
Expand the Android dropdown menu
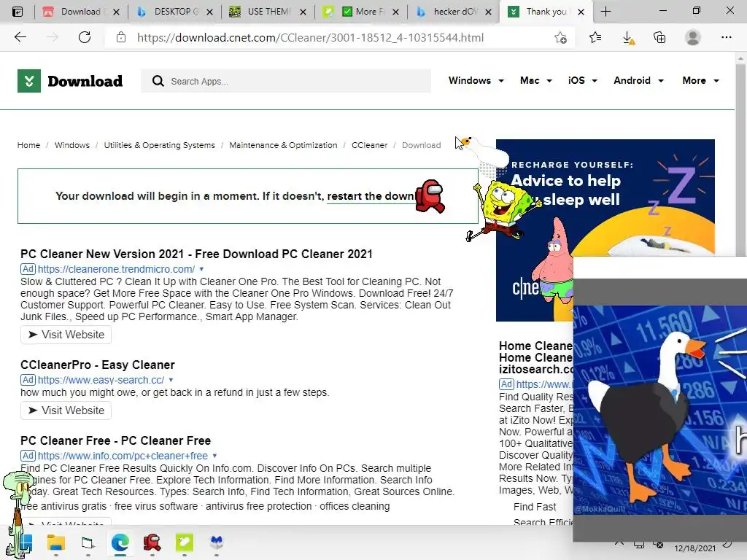(x=638, y=80)
